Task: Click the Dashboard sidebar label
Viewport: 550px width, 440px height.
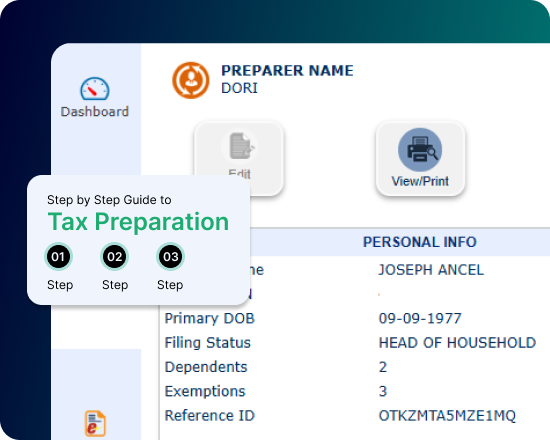Action: coord(95,112)
